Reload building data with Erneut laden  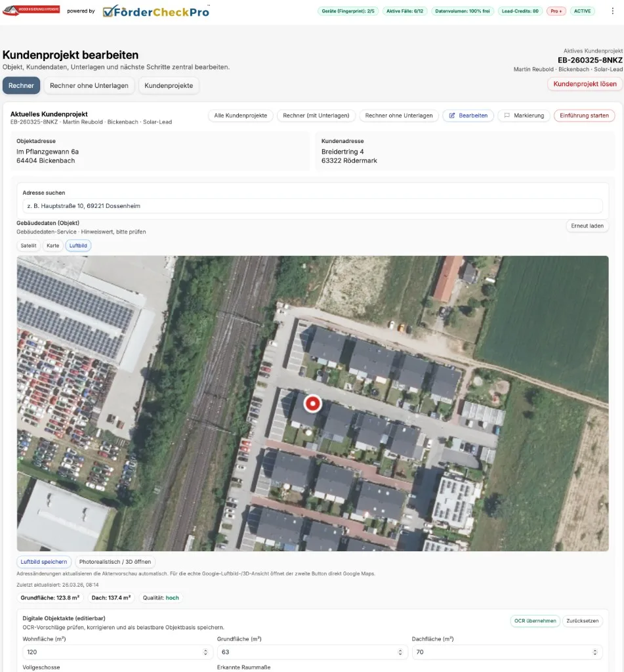587,226
